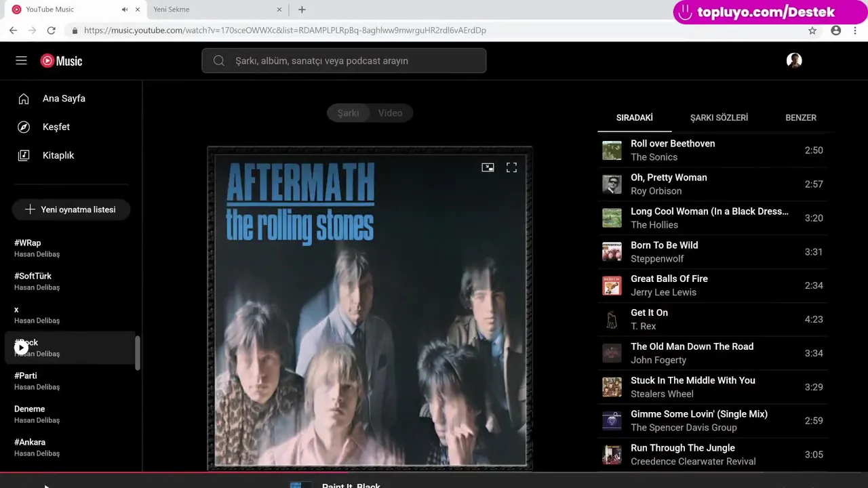Create a Yeni oynatma listesi
868x488 pixels.
point(71,210)
